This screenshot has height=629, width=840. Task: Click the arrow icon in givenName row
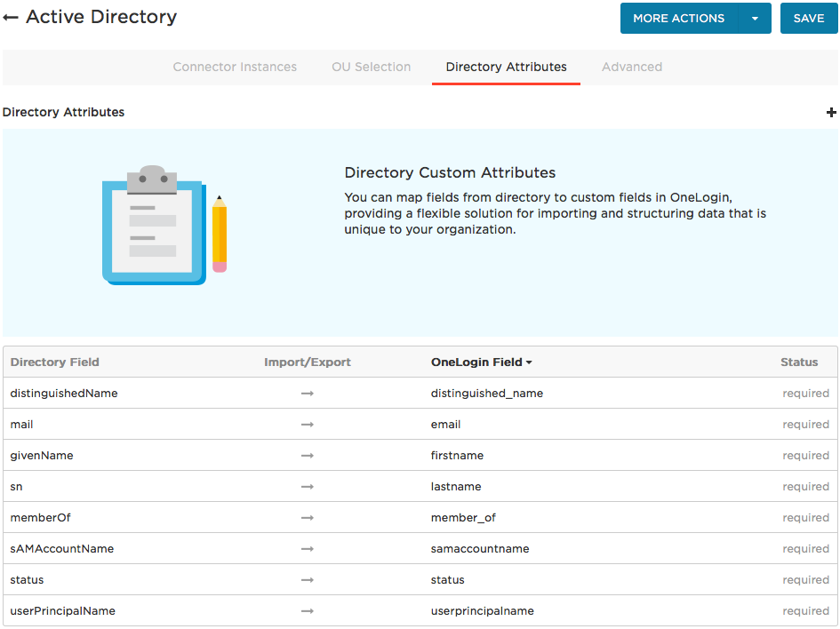pos(307,456)
